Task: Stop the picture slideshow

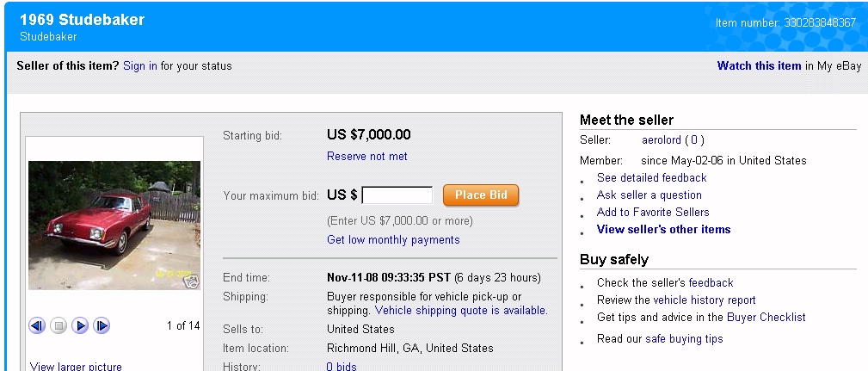Action: (x=58, y=325)
